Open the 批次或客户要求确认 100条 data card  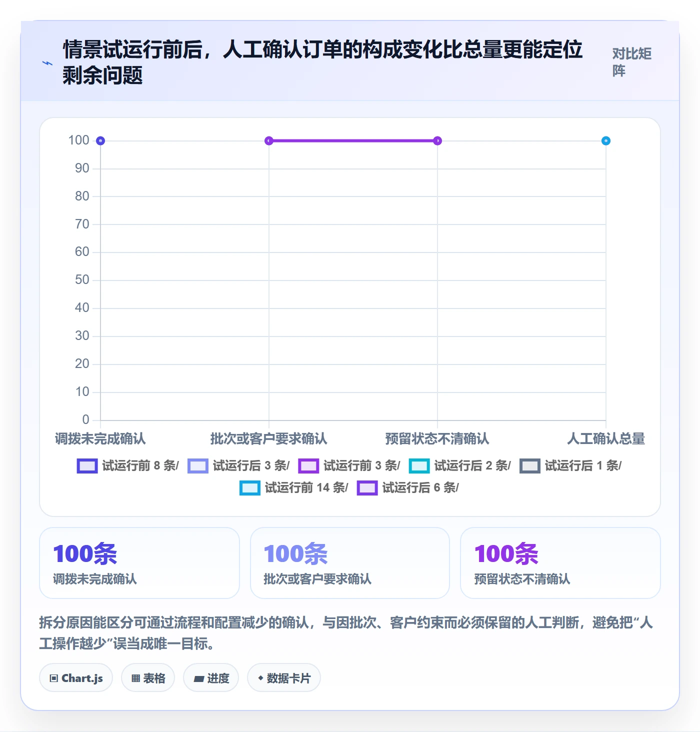[x=350, y=563]
